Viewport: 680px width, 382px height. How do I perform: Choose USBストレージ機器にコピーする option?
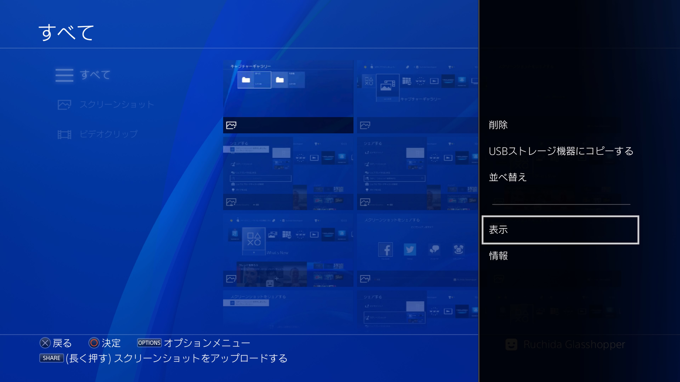561,151
